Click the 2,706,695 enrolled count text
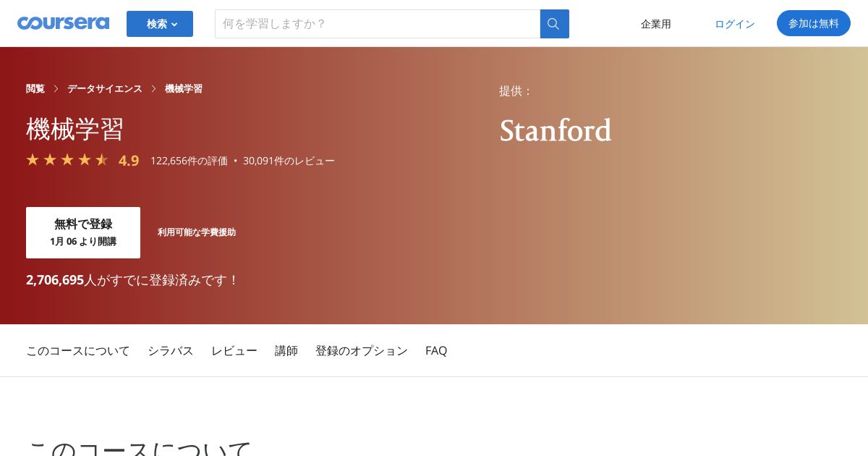Screen dimensions: 868x456 coord(55,279)
